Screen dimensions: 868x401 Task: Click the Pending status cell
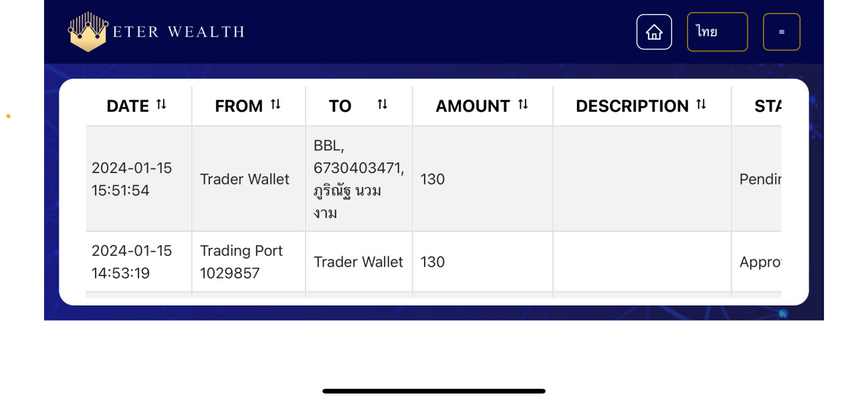(x=760, y=179)
